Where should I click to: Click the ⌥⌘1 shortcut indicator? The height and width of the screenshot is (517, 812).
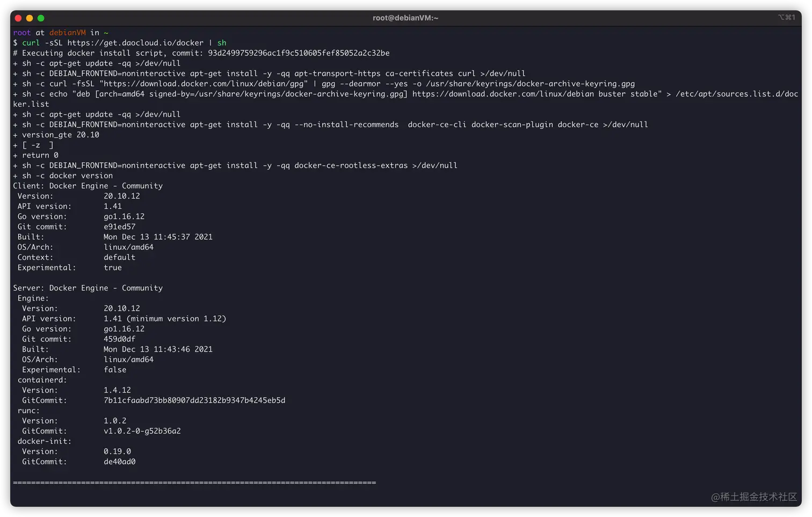click(x=787, y=18)
